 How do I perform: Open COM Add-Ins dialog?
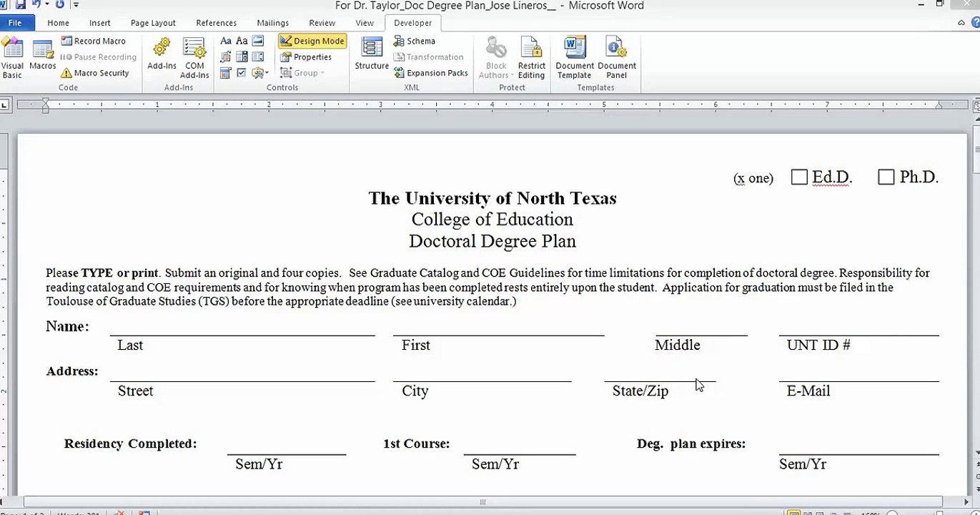point(194,57)
